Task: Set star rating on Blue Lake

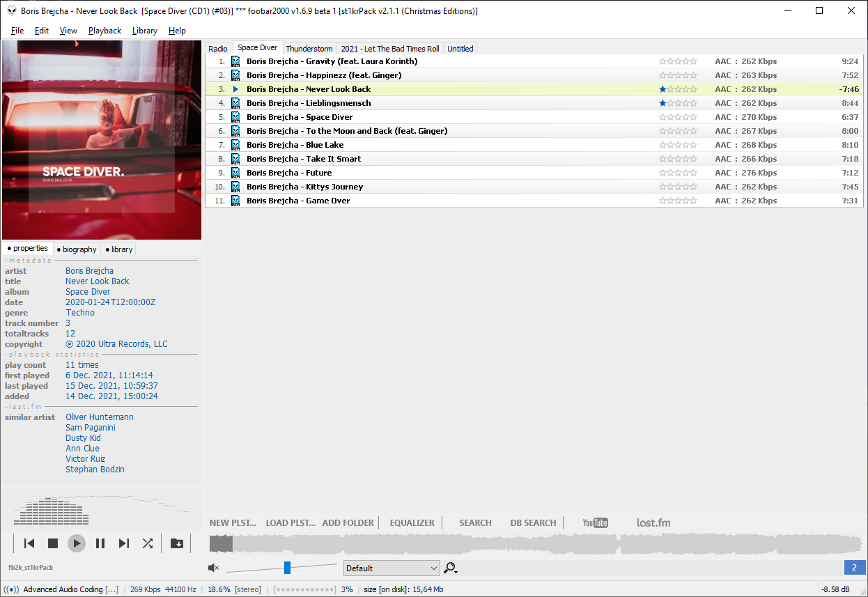Action: tap(678, 145)
